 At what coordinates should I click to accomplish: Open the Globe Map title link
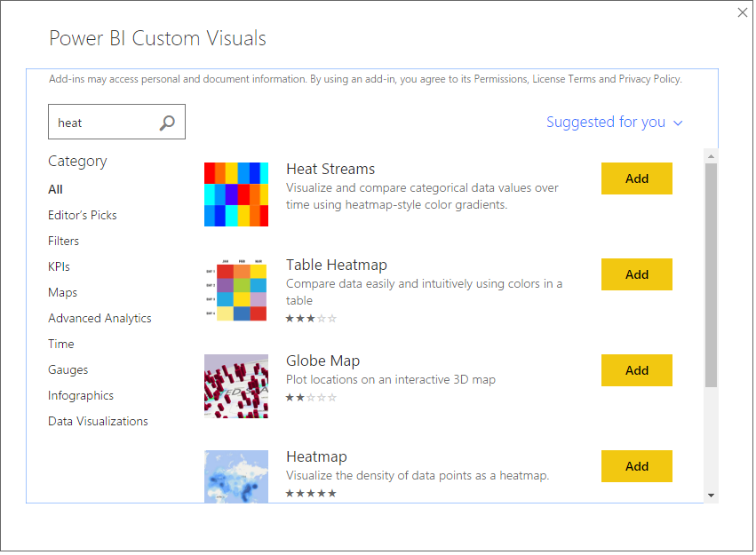pyautogui.click(x=323, y=361)
